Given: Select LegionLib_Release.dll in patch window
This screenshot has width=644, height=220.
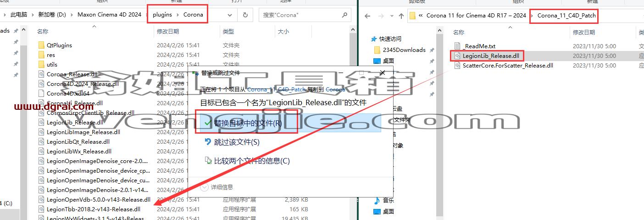Looking at the screenshot, I should [491, 56].
